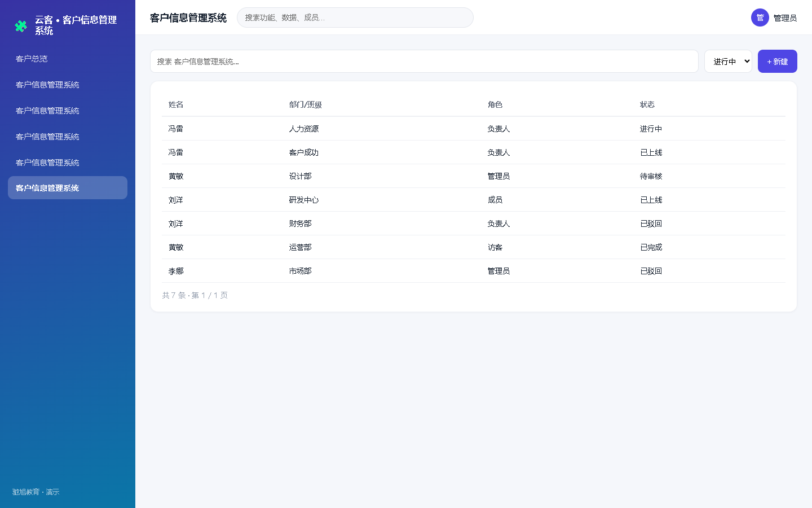Open the 进行中 status filter dropdown
Image resolution: width=812 pixels, height=508 pixels.
coord(728,62)
